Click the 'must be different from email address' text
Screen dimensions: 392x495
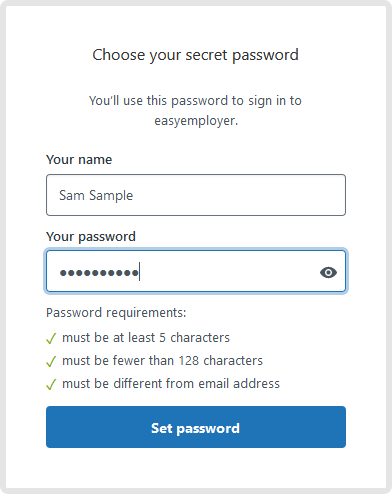[171, 384]
